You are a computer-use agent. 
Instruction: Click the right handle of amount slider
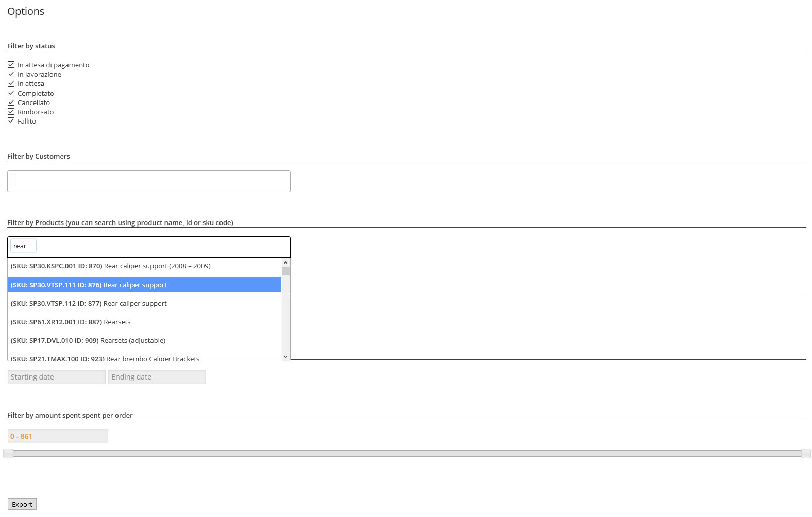tap(806, 453)
